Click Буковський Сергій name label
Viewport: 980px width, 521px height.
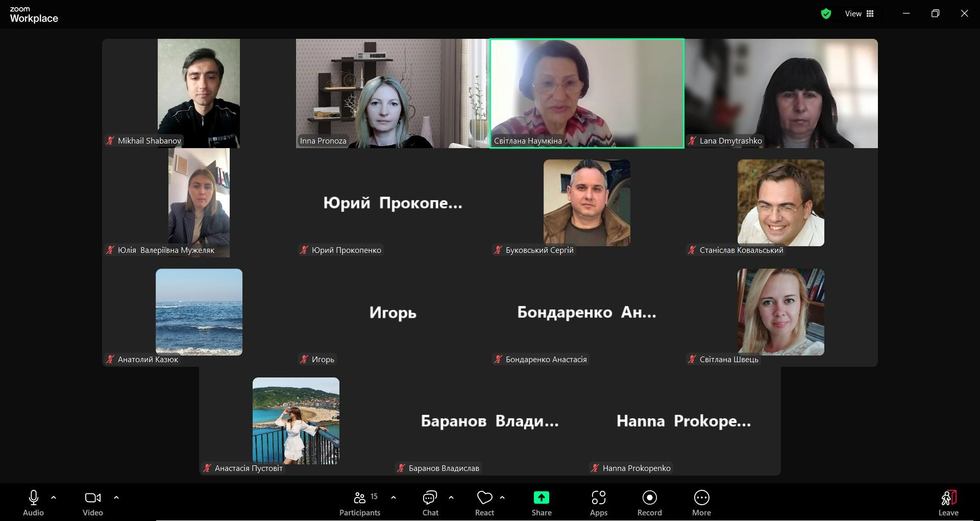[540, 250]
